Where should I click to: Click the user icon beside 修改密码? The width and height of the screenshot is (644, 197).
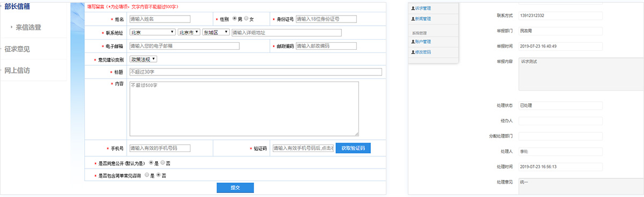[413, 52]
